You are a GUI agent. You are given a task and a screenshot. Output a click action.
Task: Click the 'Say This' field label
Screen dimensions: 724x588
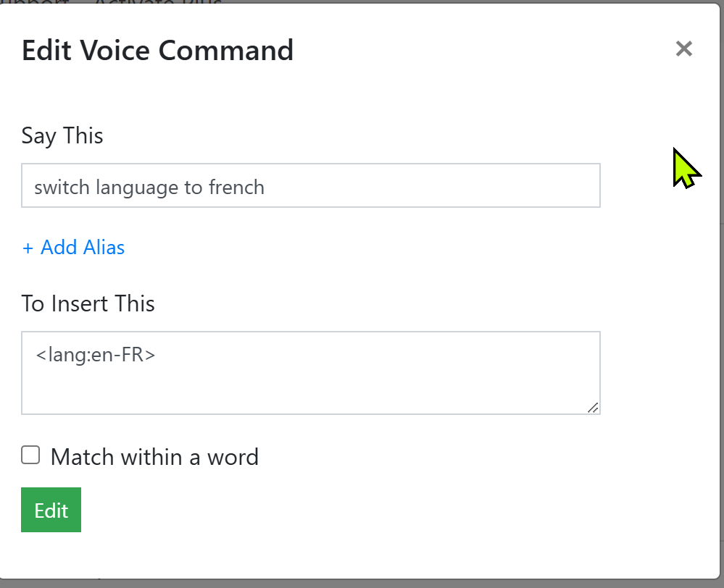click(62, 136)
